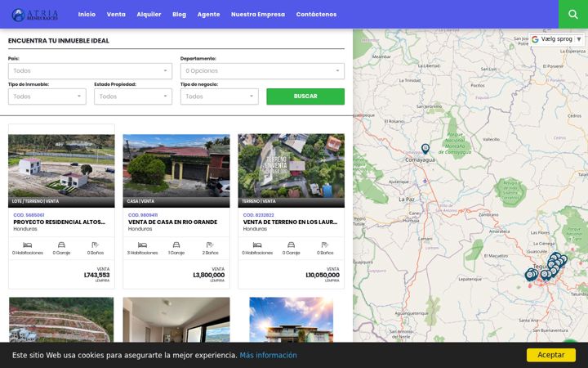Open the País dropdown
Image resolution: width=588 pixels, height=368 pixels.
(x=90, y=71)
